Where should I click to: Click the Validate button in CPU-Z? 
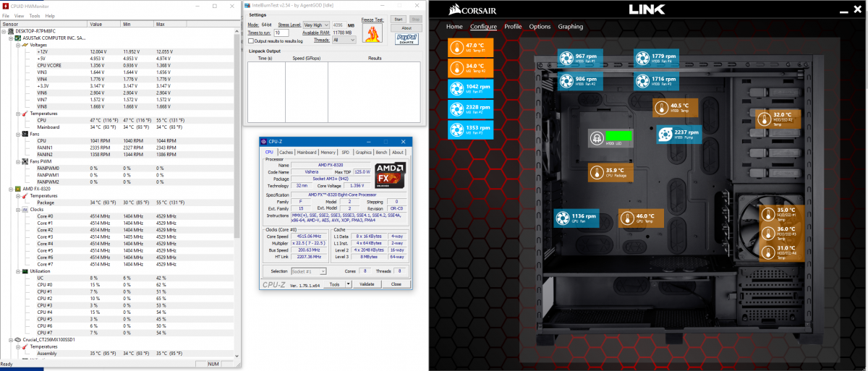pos(367,284)
